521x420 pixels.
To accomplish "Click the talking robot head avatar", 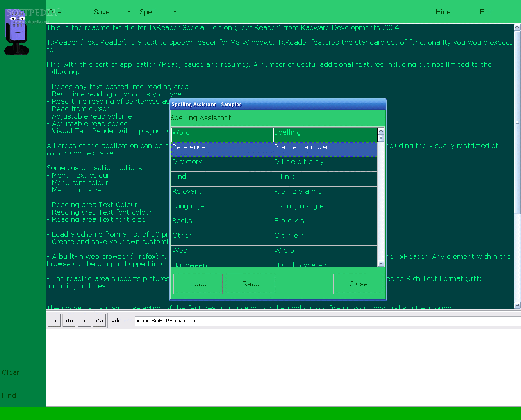I will (16, 32).
